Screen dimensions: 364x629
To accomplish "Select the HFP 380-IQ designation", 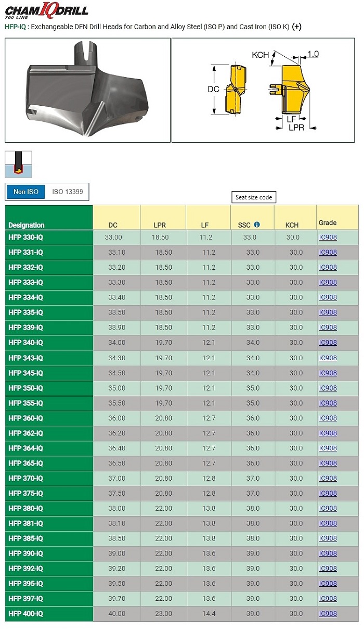I will 26,508.
